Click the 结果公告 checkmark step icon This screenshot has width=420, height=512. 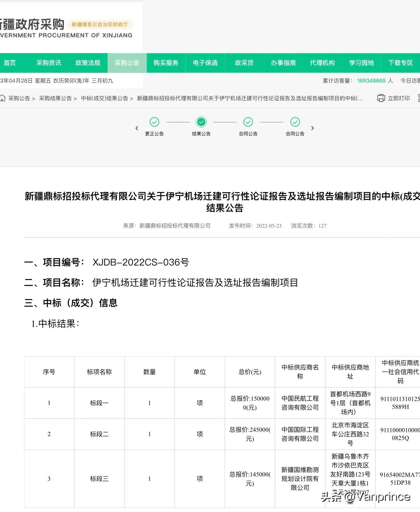[201, 122]
